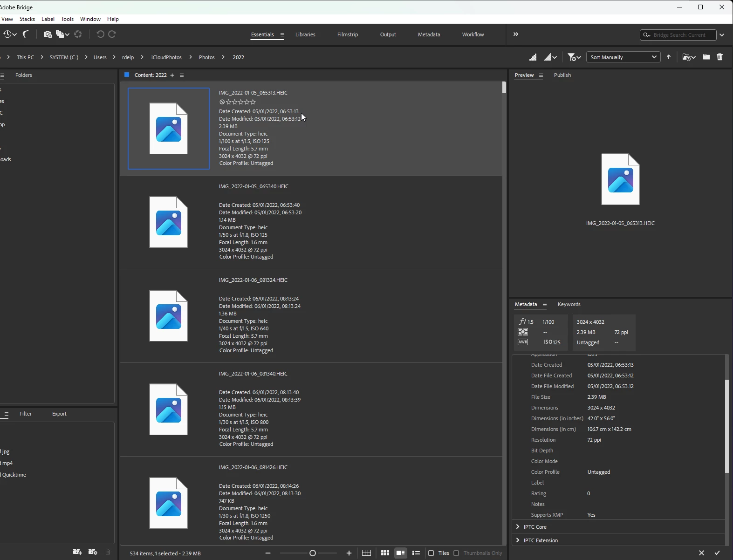Image resolution: width=733 pixels, height=560 pixels.
Task: Switch to Libraries workspace
Action: (305, 34)
